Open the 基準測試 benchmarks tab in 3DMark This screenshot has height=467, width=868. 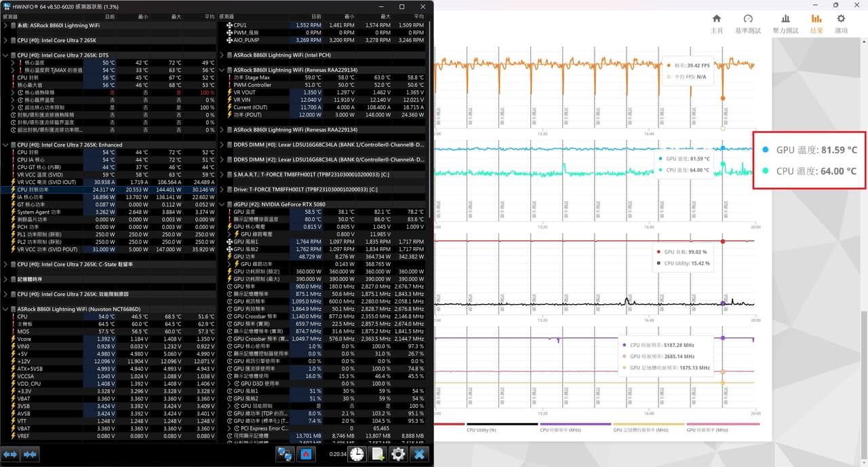click(x=748, y=23)
